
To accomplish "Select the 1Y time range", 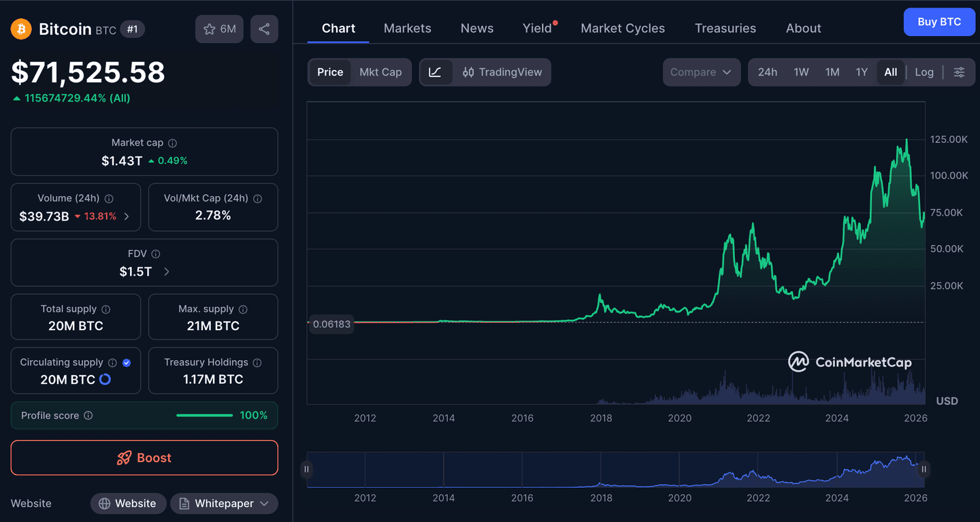I will coord(862,72).
